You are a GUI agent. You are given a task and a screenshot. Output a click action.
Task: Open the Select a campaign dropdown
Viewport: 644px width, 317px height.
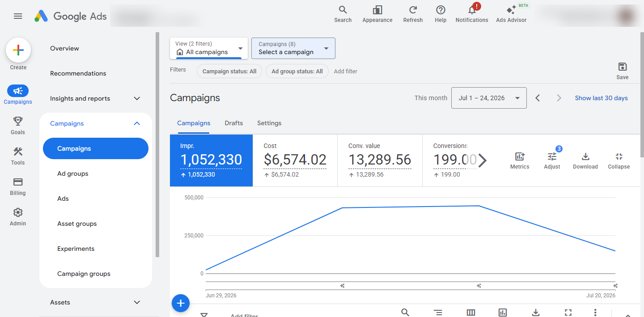(293, 48)
